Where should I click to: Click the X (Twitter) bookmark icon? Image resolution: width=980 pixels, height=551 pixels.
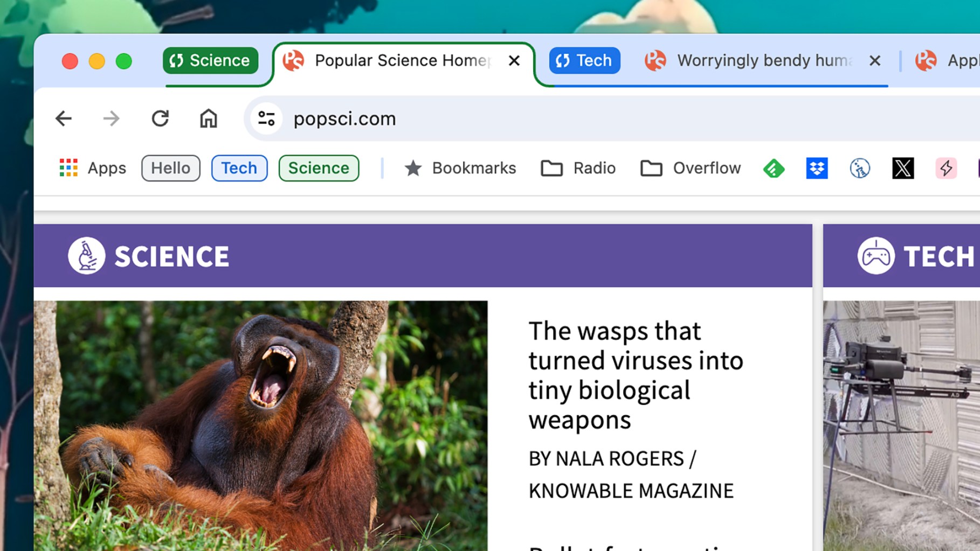point(902,168)
